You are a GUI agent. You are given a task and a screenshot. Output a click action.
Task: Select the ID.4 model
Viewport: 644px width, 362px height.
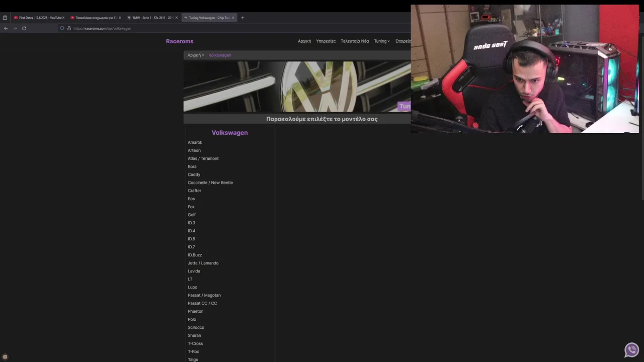coord(191,231)
